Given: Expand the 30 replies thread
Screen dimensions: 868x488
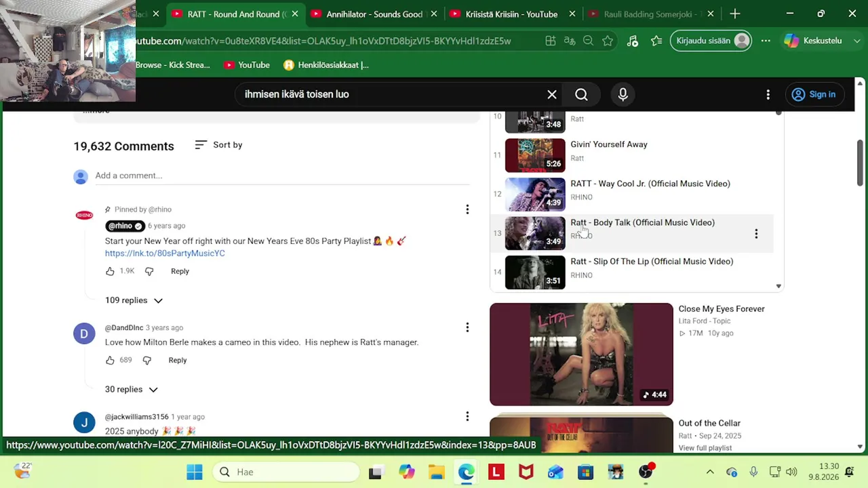Looking at the screenshot, I should point(132,389).
